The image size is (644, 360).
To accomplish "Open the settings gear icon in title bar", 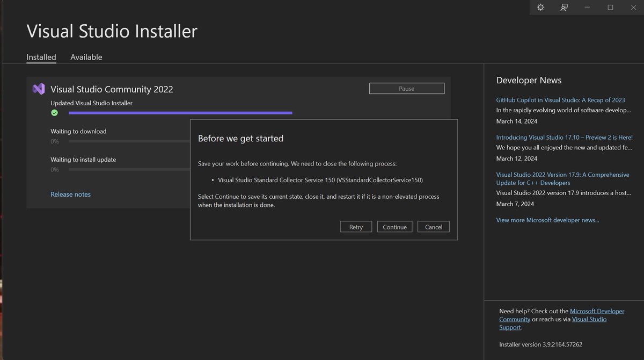I will coord(540,8).
